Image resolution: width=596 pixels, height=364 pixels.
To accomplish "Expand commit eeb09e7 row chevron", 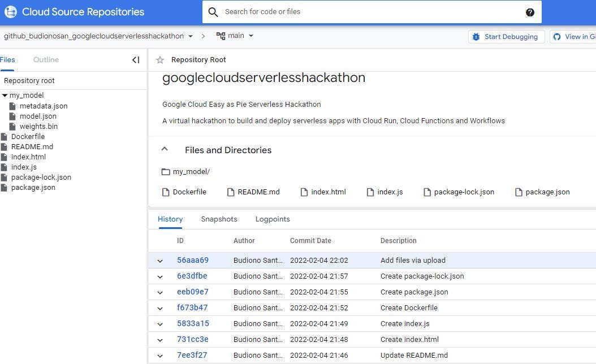I will pyautogui.click(x=160, y=293).
